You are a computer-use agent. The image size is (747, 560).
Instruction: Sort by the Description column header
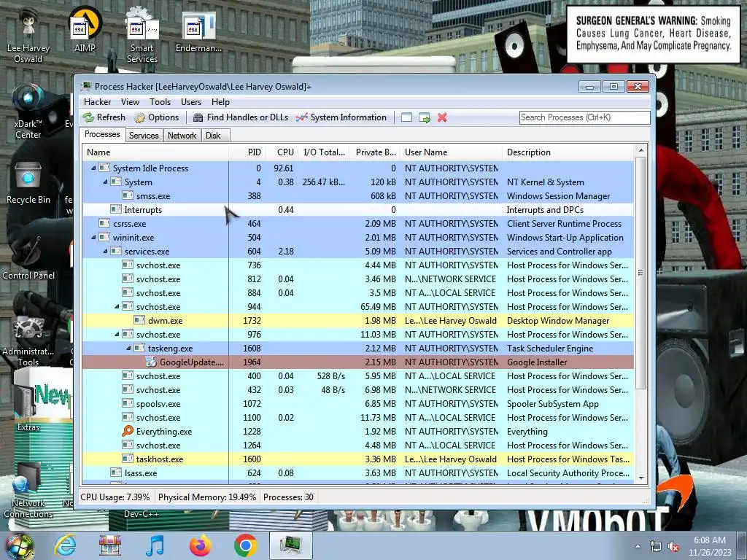[568, 152]
